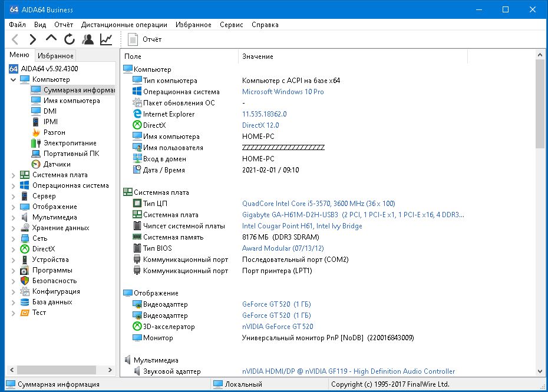Click the Конфигурация icon in tree
Viewport: 548px width, 392px height.
click(x=25, y=291)
